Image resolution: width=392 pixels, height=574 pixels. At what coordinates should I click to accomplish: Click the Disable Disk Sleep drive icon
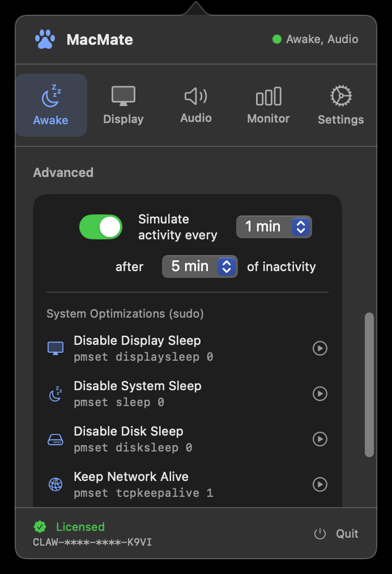click(x=55, y=439)
